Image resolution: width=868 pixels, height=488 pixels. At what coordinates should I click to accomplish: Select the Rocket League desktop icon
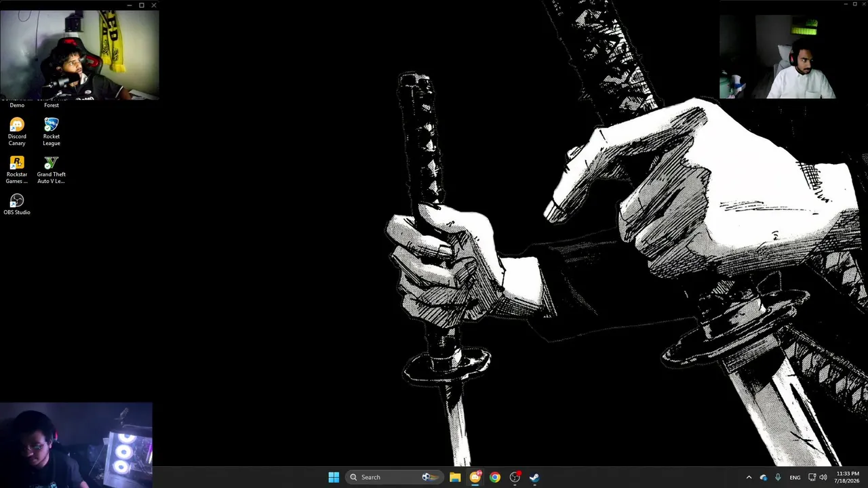52,131
